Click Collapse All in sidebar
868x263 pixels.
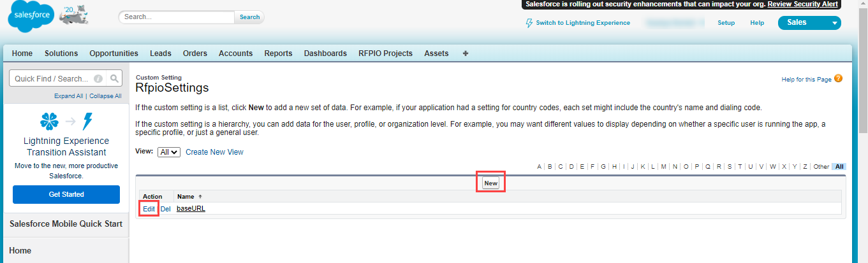(105, 96)
